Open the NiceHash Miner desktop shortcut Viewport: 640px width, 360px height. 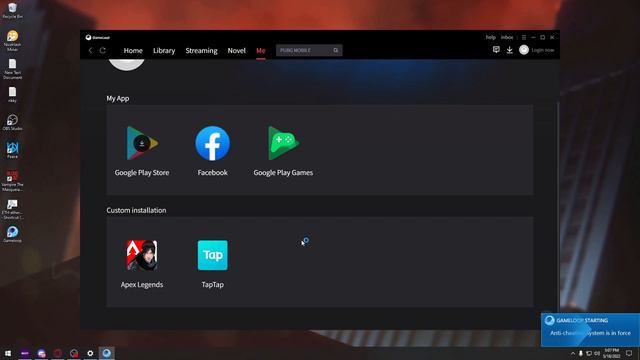pyautogui.click(x=12, y=41)
